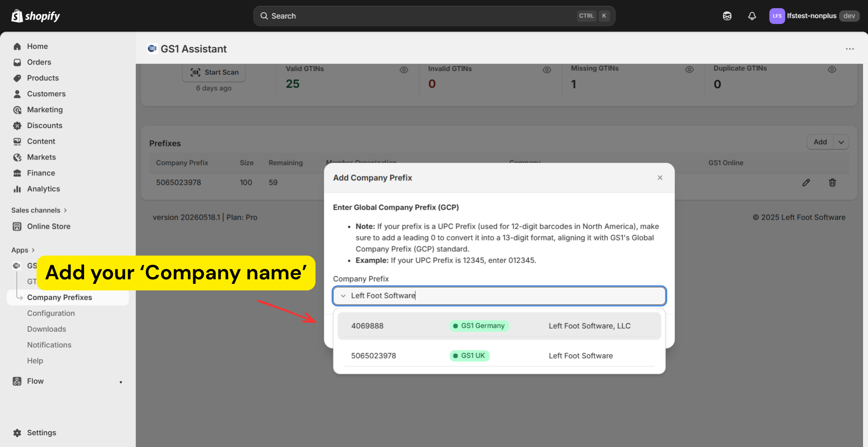The image size is (868, 447).
Task: Go to Home in sidebar
Action: 38,46
